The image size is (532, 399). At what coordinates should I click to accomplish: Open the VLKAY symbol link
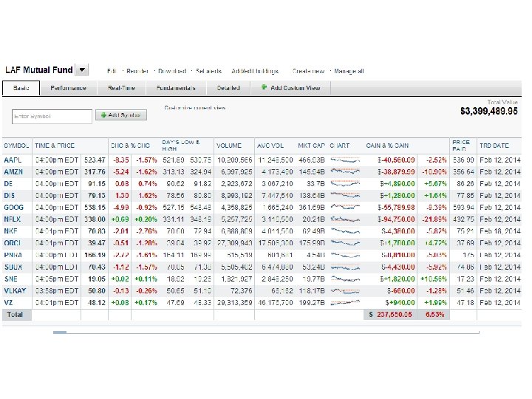coord(15,291)
